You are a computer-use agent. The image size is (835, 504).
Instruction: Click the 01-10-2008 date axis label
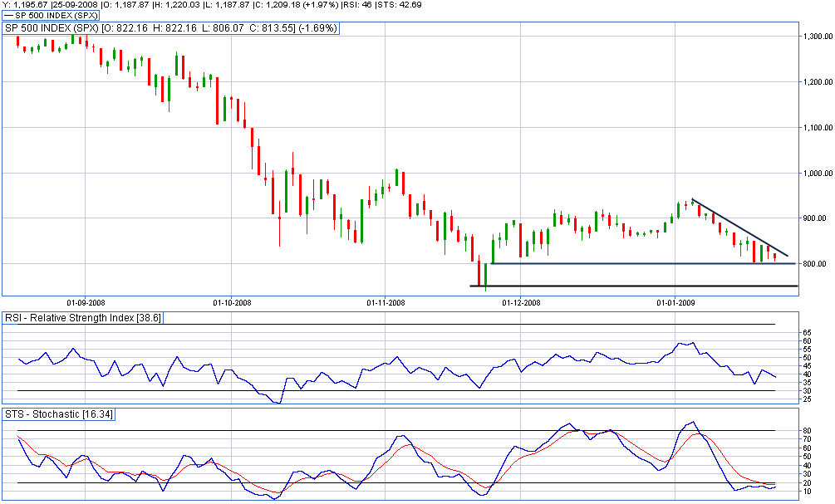pos(232,302)
